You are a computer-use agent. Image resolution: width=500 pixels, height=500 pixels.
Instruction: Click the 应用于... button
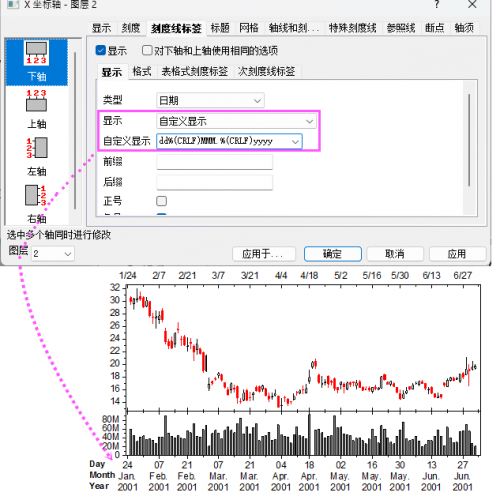[x=264, y=254]
